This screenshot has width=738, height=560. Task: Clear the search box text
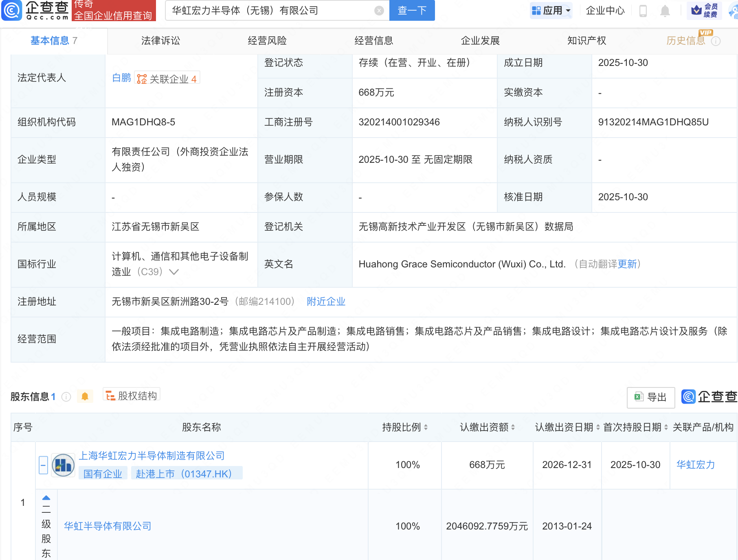click(379, 11)
